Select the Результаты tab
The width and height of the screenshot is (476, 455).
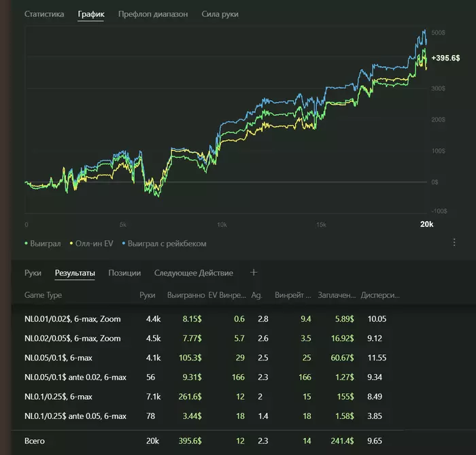click(x=75, y=273)
